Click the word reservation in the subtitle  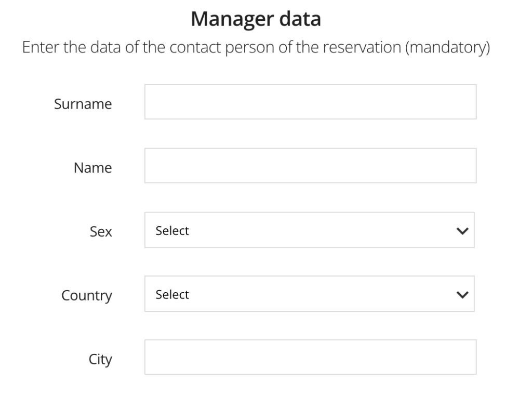point(362,50)
